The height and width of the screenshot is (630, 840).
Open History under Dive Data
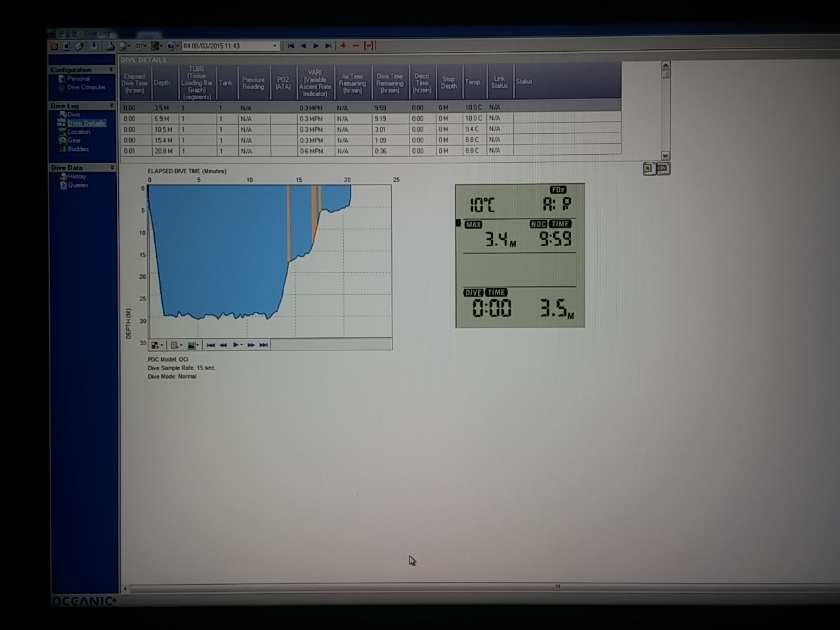(x=77, y=177)
